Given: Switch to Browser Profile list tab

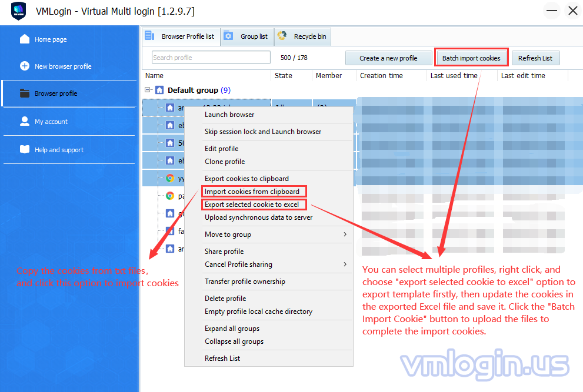Looking at the screenshot, I should click(x=182, y=36).
